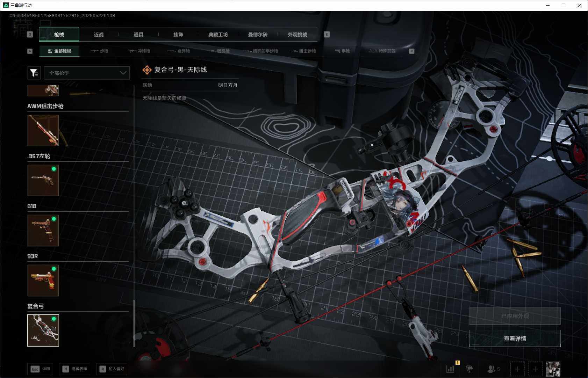Screen dimensions: 588x378
Task: Filter by 特殊武器 special weapons category
Action: [382, 51]
